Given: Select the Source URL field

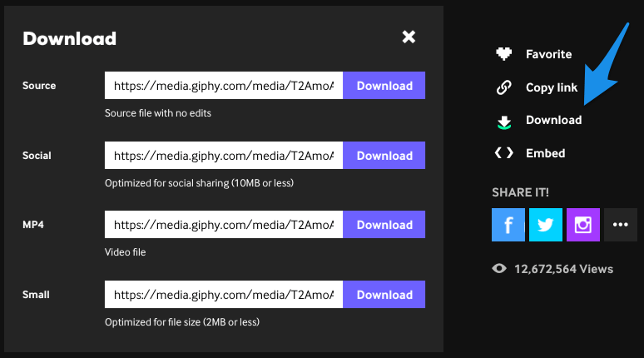Looking at the screenshot, I should coord(224,86).
